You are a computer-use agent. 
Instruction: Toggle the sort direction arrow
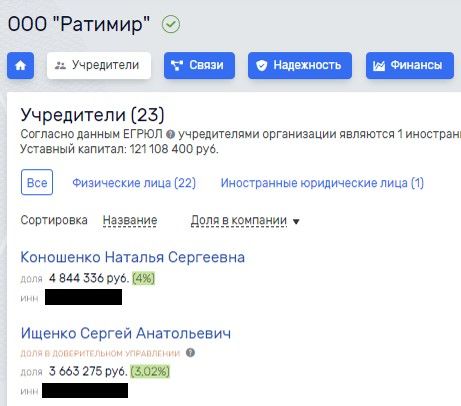pyautogui.click(x=296, y=221)
